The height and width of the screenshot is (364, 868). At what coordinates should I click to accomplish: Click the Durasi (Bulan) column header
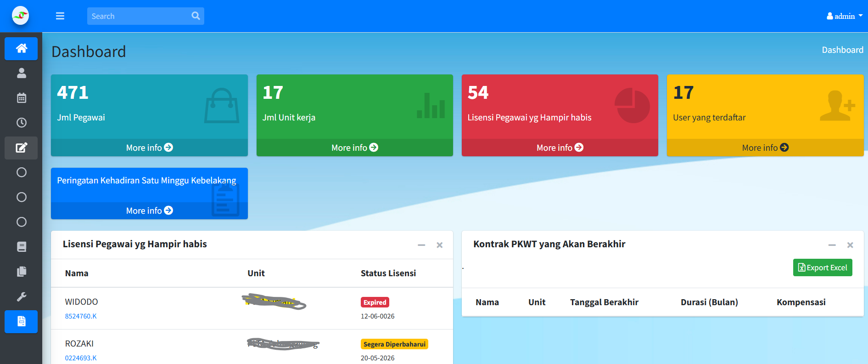[x=709, y=302]
